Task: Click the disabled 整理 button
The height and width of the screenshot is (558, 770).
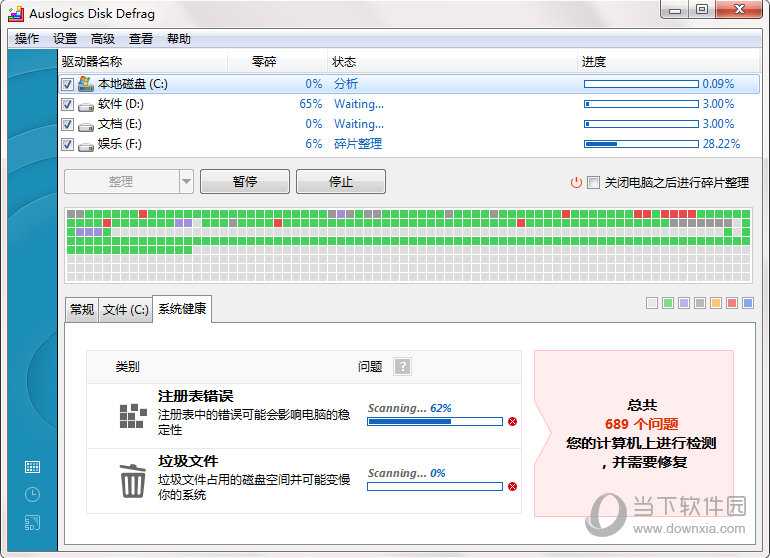Action: (x=121, y=182)
